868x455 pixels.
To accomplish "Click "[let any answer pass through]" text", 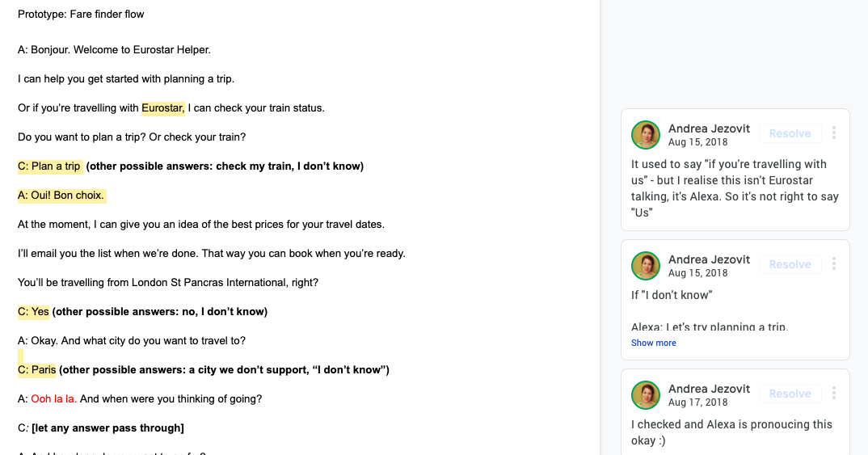I will click(107, 428).
